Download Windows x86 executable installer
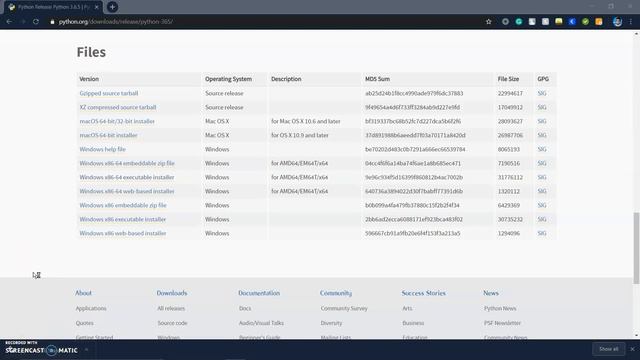The width and height of the screenshot is (640, 360). pyautogui.click(x=122, y=219)
